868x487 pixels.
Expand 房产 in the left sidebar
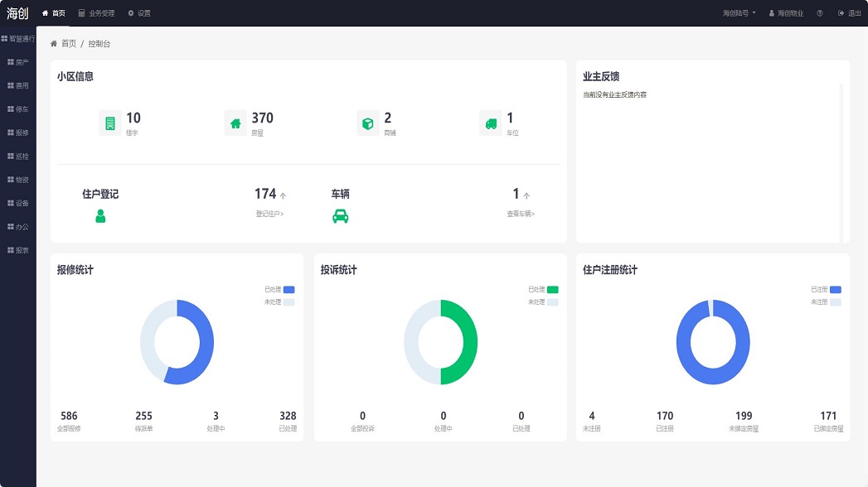pos(17,62)
